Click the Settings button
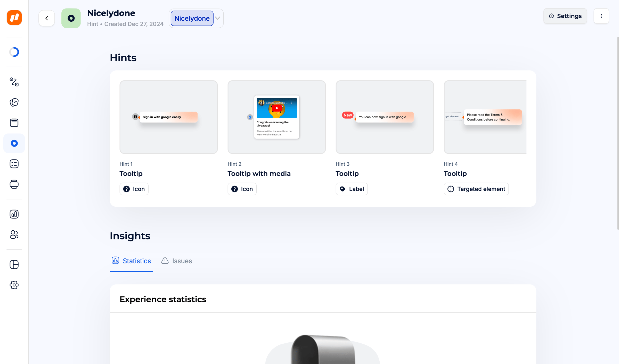619x364 pixels. pyautogui.click(x=565, y=16)
